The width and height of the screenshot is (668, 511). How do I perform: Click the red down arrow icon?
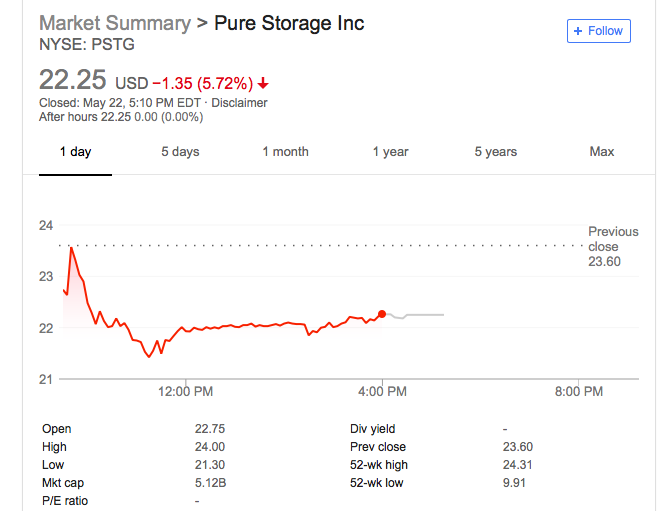(263, 83)
